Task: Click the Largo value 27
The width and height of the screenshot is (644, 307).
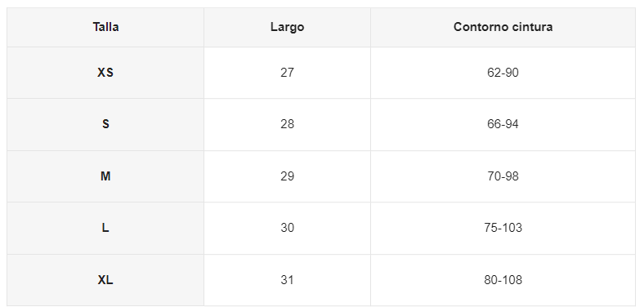Action: 287,73
